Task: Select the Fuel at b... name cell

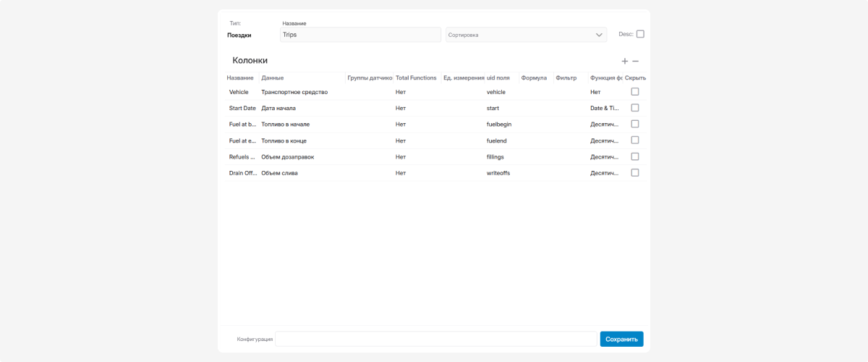Action: [x=242, y=124]
